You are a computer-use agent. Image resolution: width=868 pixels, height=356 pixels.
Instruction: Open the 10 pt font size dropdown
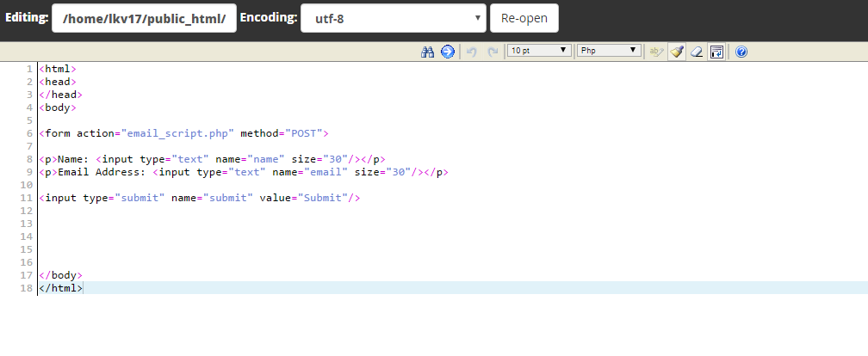point(539,51)
